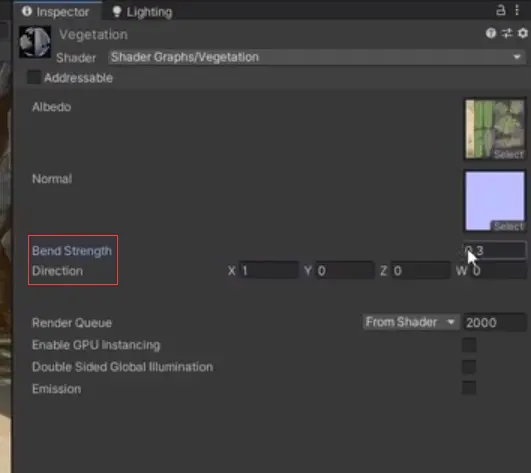Open the Shader Graphs/Vegetation shader dropdown
Viewport: 531px width, 473px height.
317,57
